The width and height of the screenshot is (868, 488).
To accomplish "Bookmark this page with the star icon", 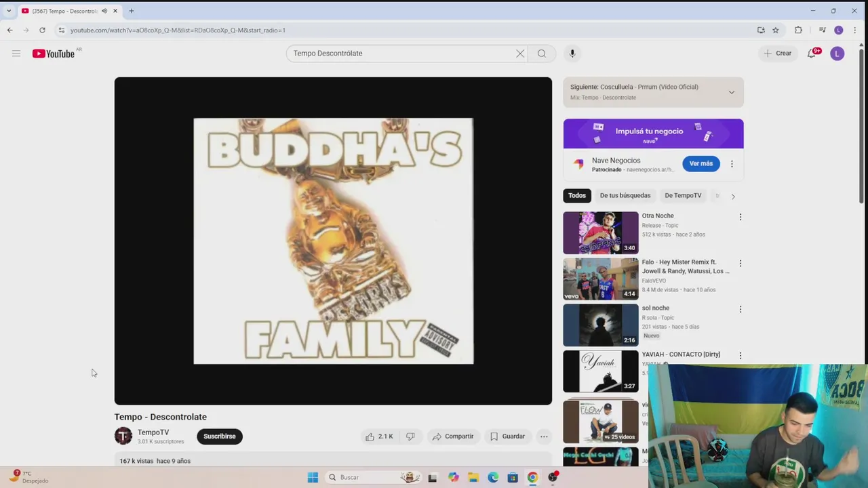I will pyautogui.click(x=776, y=30).
